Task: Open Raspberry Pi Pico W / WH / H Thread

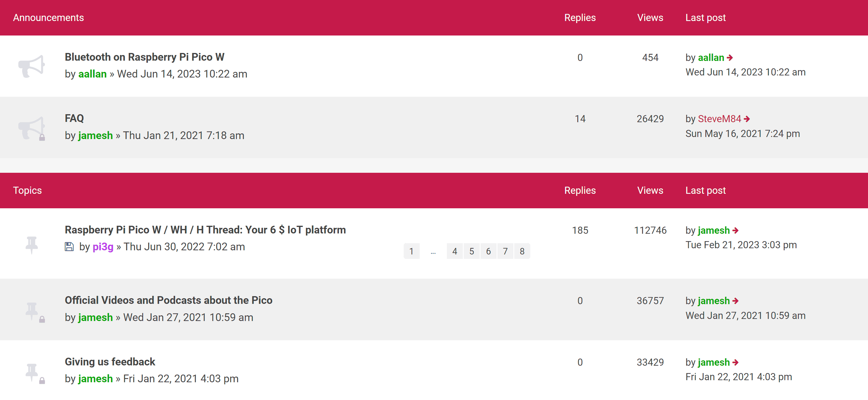Action: (x=205, y=230)
